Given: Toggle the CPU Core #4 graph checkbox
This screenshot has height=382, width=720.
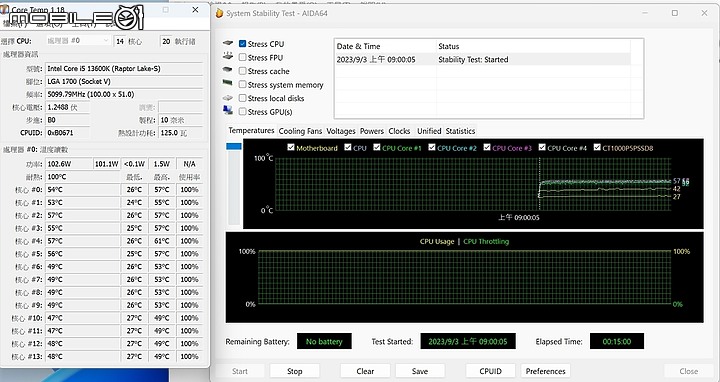Looking at the screenshot, I should pos(542,147).
